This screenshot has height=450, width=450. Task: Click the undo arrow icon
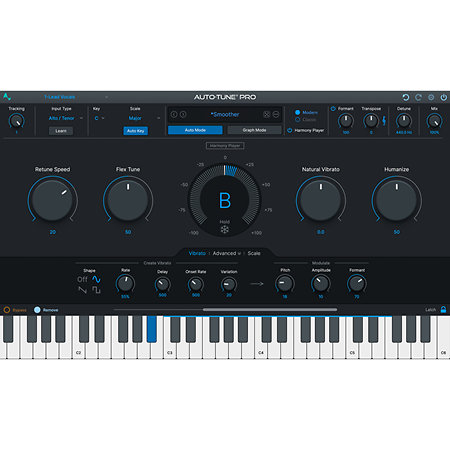[406, 97]
